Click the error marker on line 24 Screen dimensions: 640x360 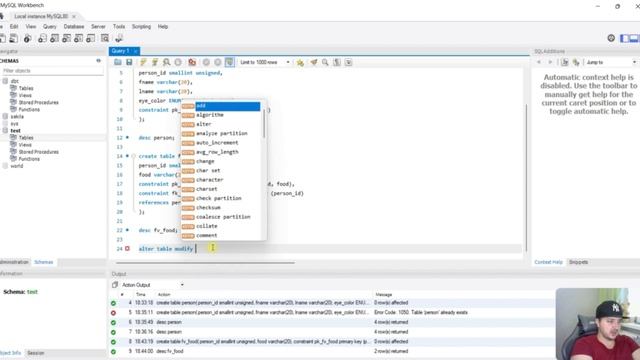[127, 248]
